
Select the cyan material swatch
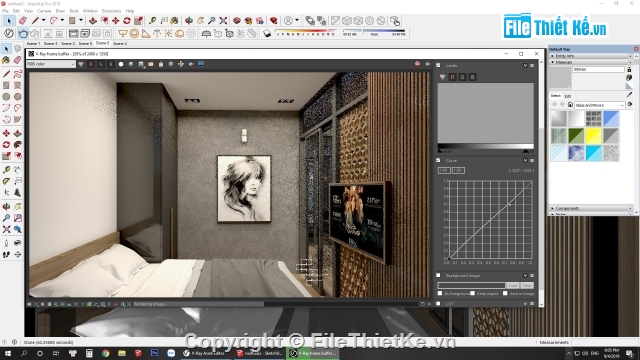[x=593, y=153]
